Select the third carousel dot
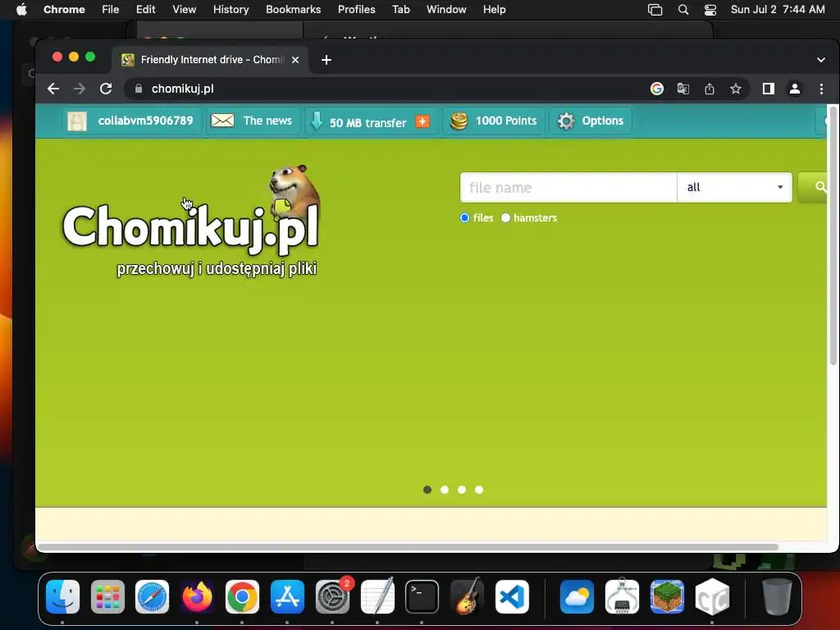Viewport: 840px width, 630px height. [462, 490]
